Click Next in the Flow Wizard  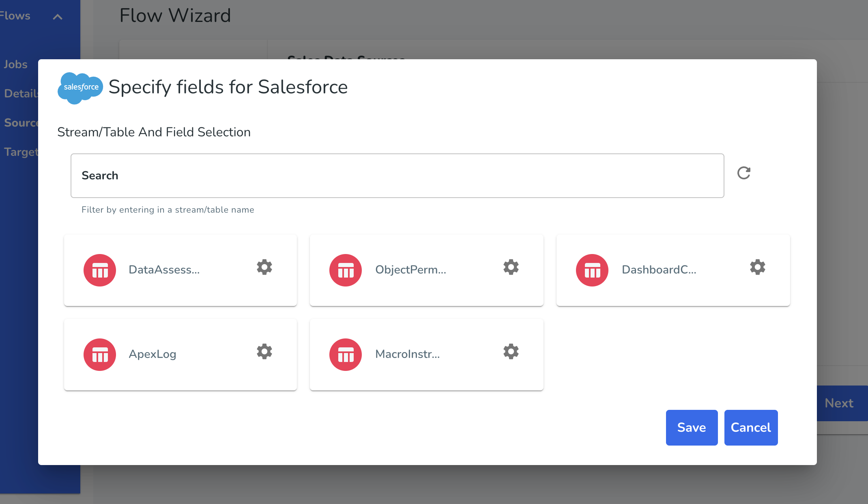(842, 403)
